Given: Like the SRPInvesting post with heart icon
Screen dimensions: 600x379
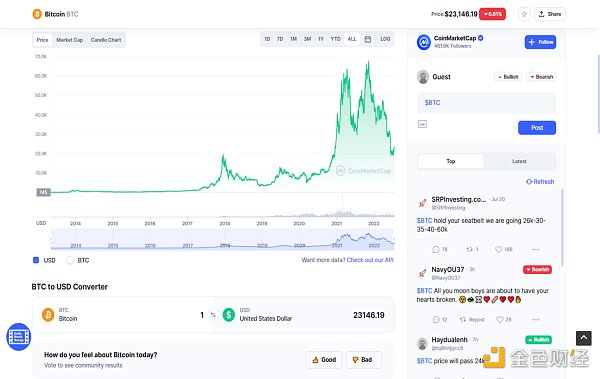Looking at the screenshot, I should pos(498,249).
